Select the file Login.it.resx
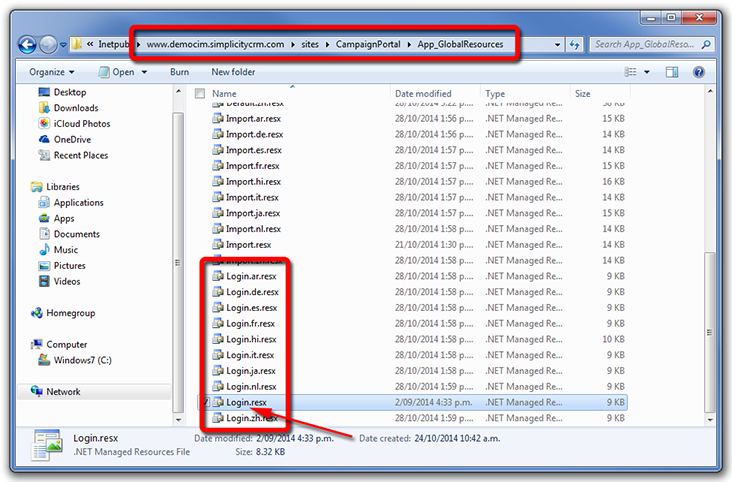This screenshot has height=482, width=732. tap(250, 355)
